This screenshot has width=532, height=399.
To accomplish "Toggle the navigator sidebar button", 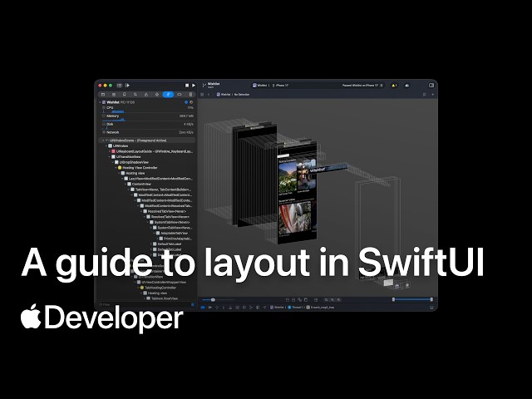I will point(119,86).
